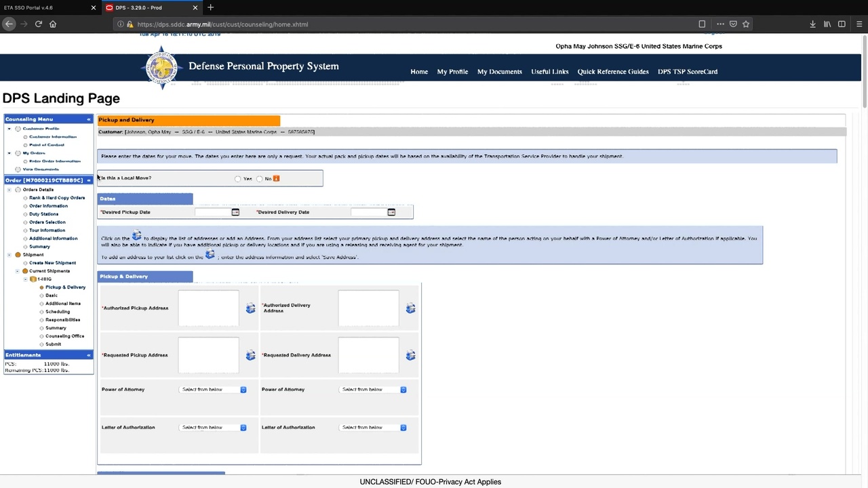Open address list for Authorized Delivery Address
The height and width of the screenshot is (488, 868).
[410, 308]
